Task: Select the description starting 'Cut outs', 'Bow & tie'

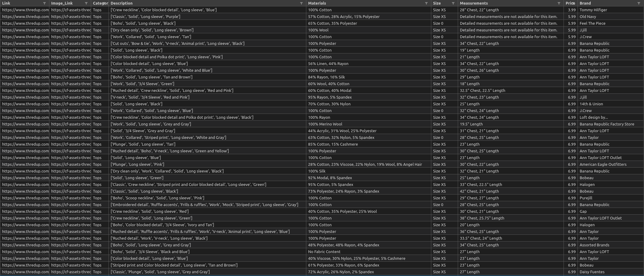Action: (207, 44)
